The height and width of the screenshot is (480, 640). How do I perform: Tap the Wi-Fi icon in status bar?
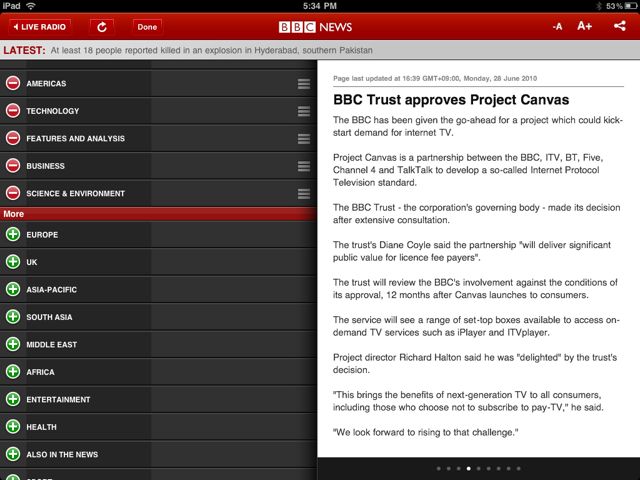point(31,6)
